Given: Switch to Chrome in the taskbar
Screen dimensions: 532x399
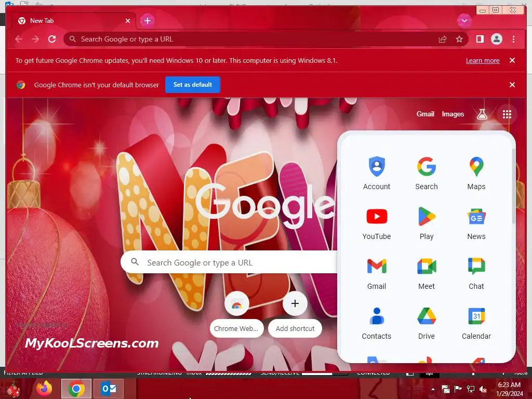Looking at the screenshot, I should pyautogui.click(x=76, y=389).
